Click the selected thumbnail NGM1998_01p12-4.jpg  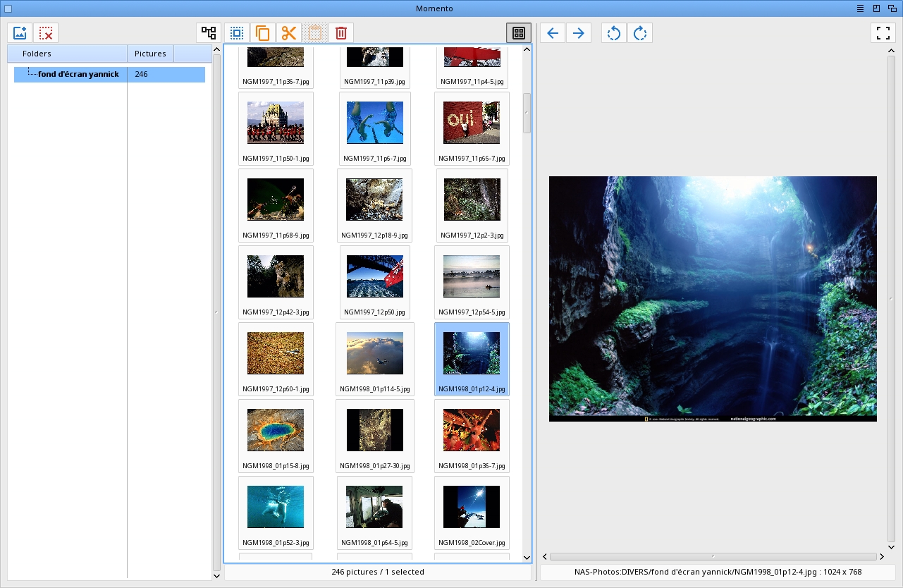pyautogui.click(x=472, y=359)
